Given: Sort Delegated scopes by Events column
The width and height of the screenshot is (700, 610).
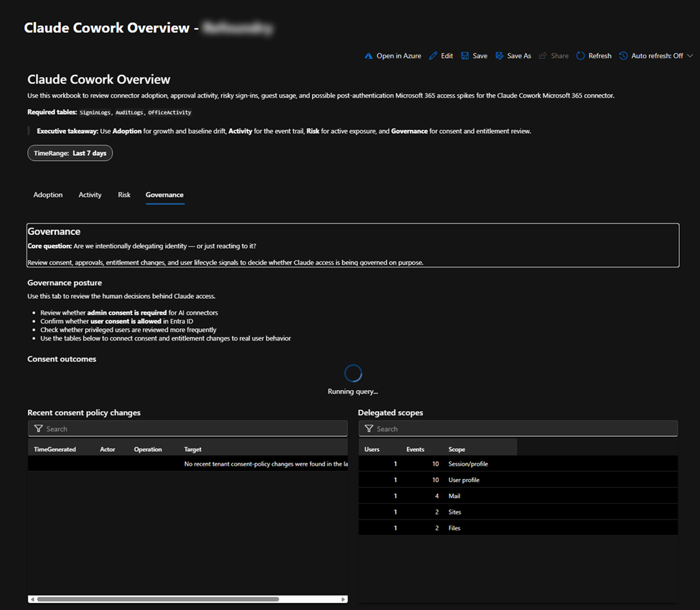Looking at the screenshot, I should click(x=415, y=449).
